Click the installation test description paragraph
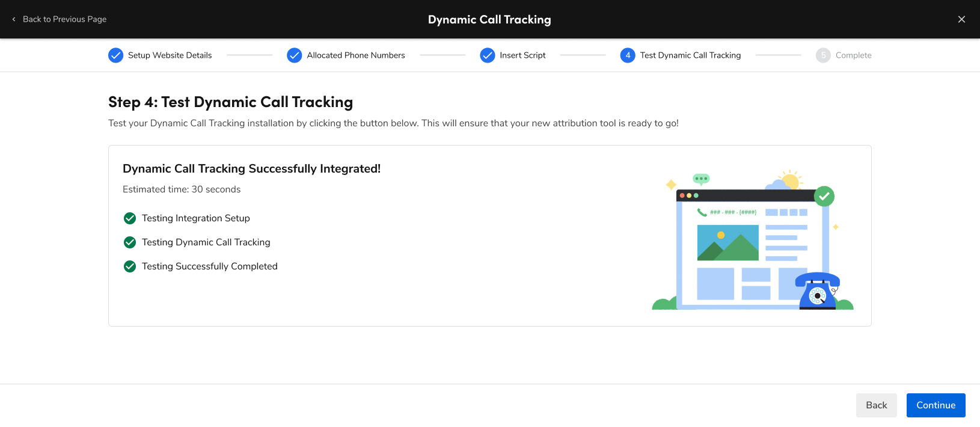This screenshot has height=427, width=980. 393,123
